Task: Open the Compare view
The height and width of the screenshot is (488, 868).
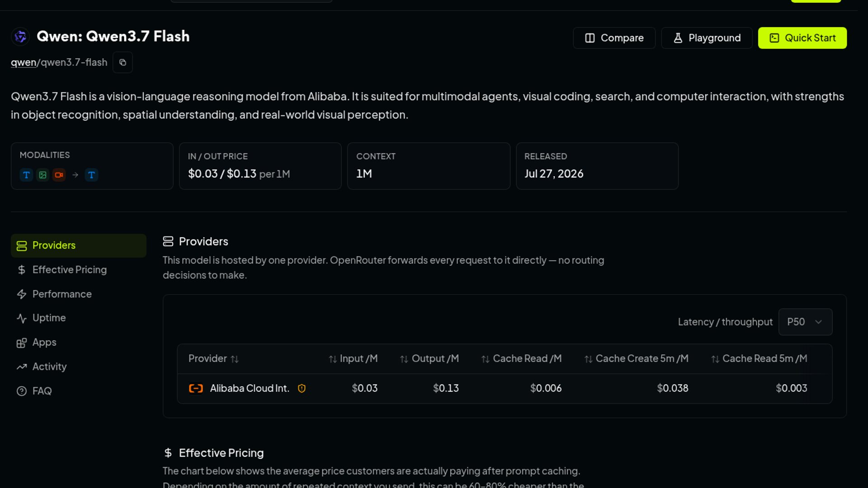Action: (x=614, y=38)
